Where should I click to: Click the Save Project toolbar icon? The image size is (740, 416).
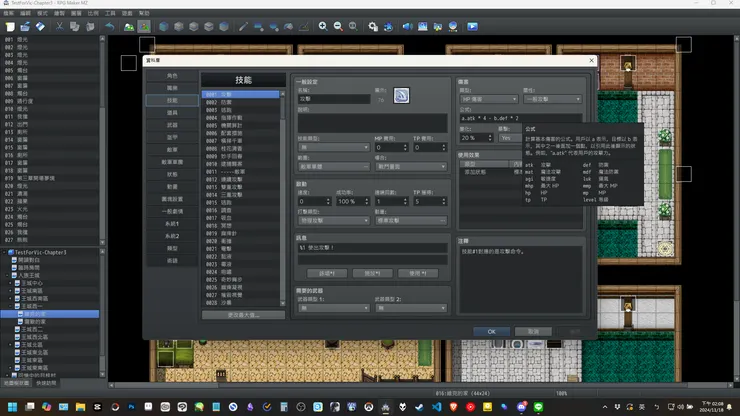click(x=40, y=26)
